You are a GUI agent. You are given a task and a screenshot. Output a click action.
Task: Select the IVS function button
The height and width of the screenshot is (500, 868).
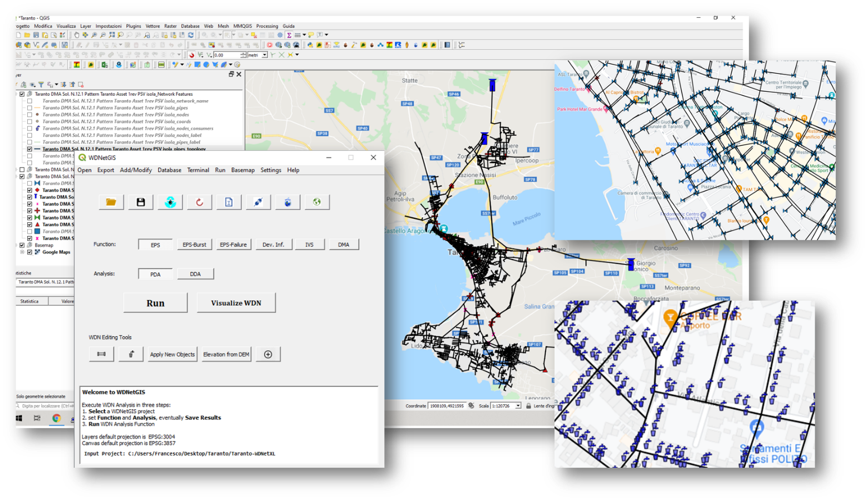click(309, 244)
